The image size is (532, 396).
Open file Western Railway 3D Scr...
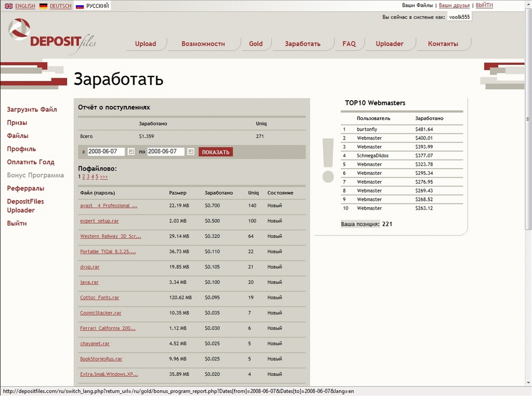pyautogui.click(x=111, y=236)
